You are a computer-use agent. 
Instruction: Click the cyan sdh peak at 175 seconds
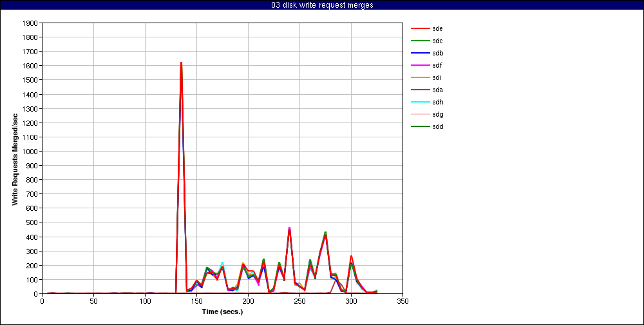[222, 262]
